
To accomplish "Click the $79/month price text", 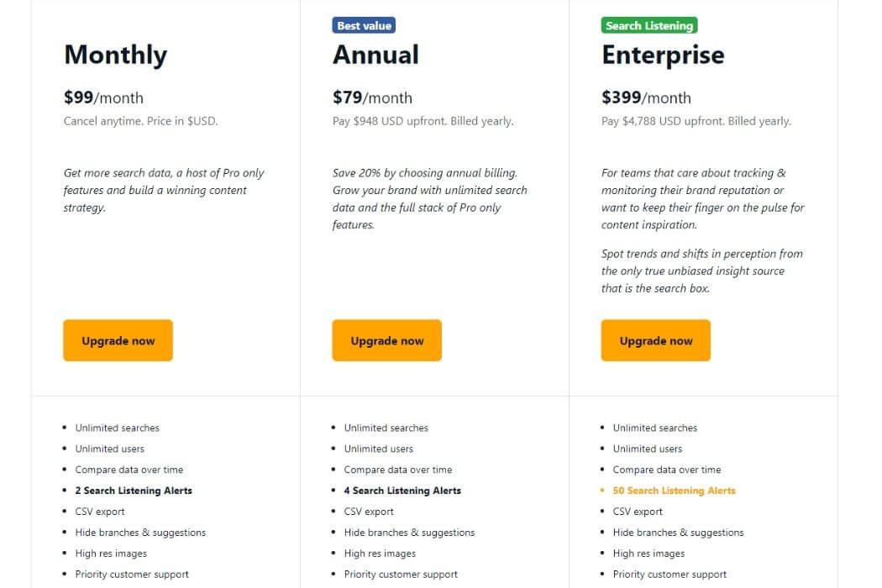I will (372, 97).
